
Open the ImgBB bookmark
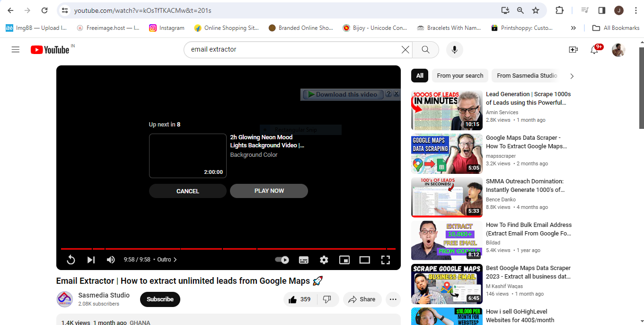(36, 28)
